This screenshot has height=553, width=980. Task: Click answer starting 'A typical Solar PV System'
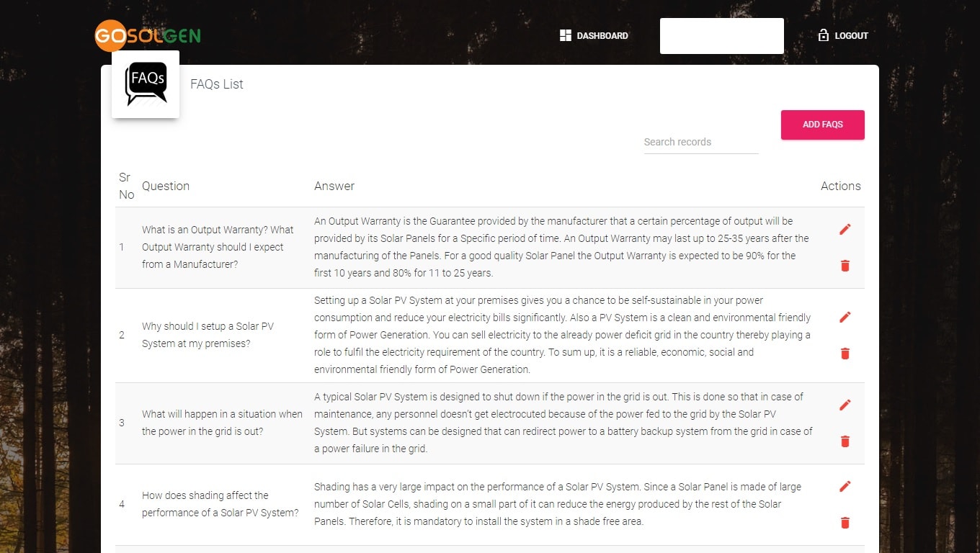(563, 423)
